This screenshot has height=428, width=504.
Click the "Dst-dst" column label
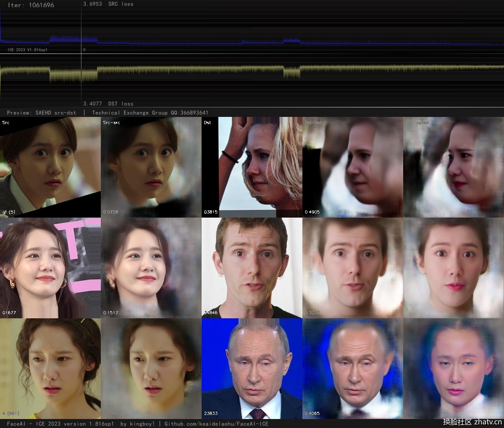point(313,122)
